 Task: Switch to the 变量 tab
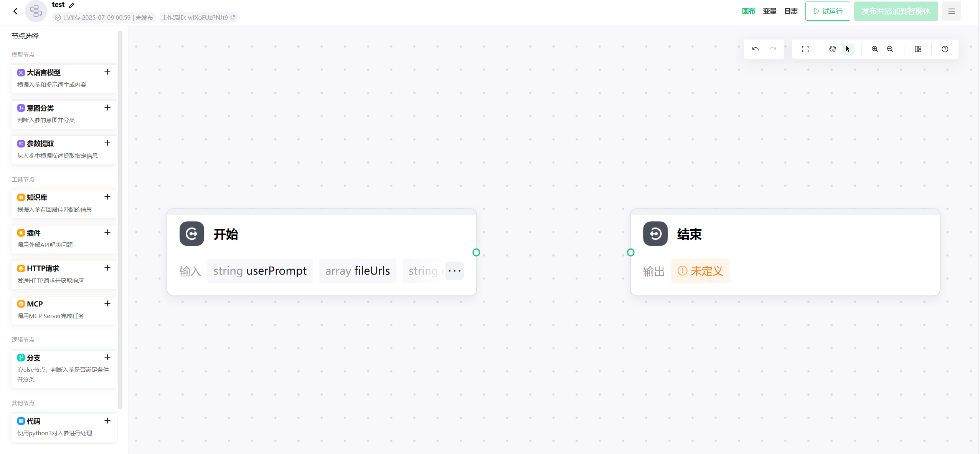[770, 11]
